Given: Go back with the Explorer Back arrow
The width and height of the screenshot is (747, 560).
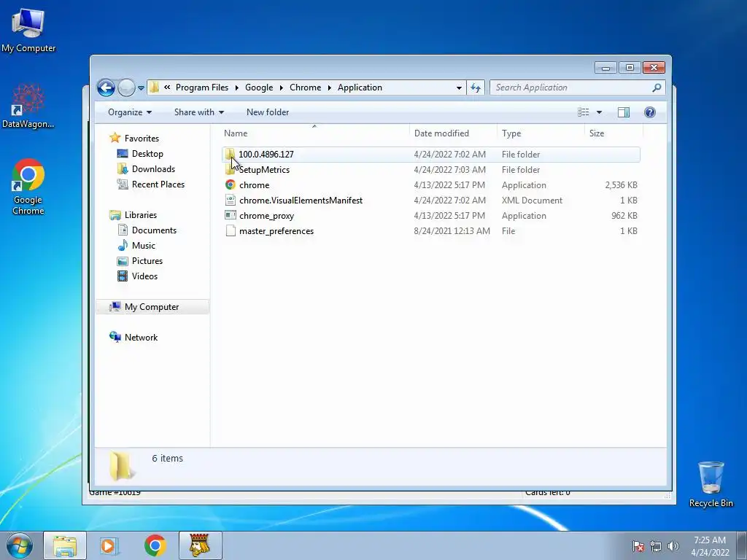Looking at the screenshot, I should tap(106, 88).
